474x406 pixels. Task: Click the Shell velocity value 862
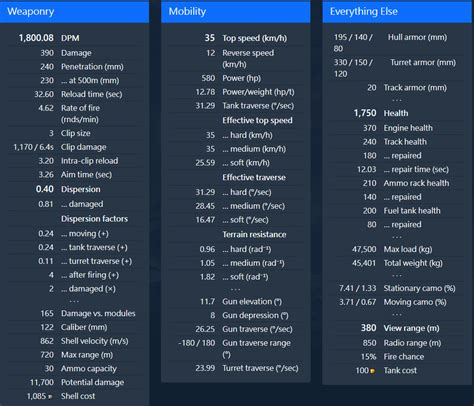tap(47, 341)
